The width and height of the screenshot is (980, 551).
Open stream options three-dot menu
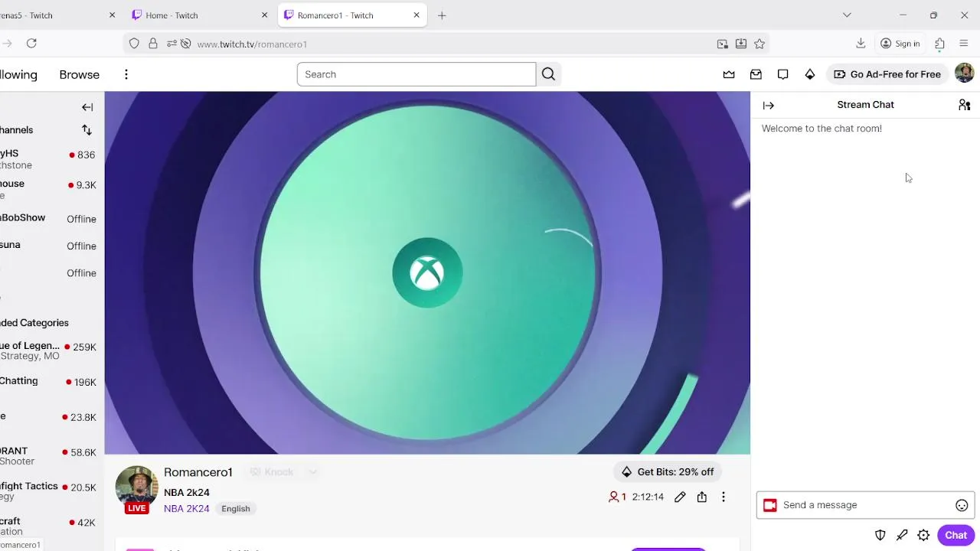(x=723, y=497)
